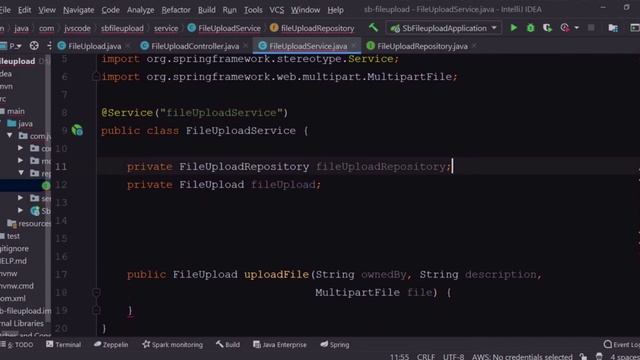Open the run configuration SbFileuploadApplication dropdown
640x360 pixels.
point(443,28)
